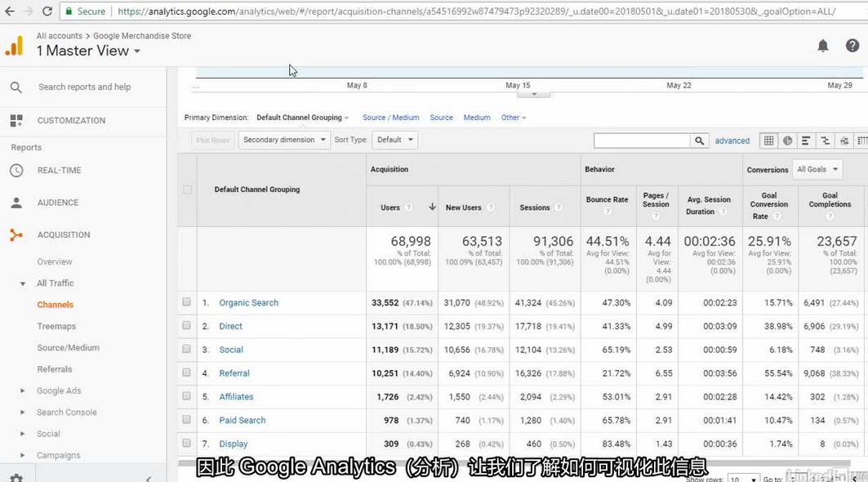Expand the Social sidebar section
Screen dimensions: 868x482
tap(23, 434)
